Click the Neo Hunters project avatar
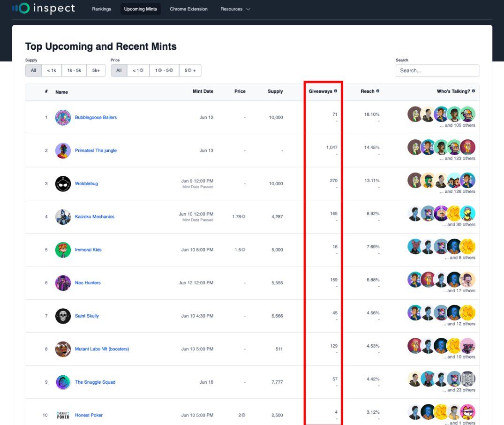Image resolution: width=504 pixels, height=425 pixels. tap(63, 282)
